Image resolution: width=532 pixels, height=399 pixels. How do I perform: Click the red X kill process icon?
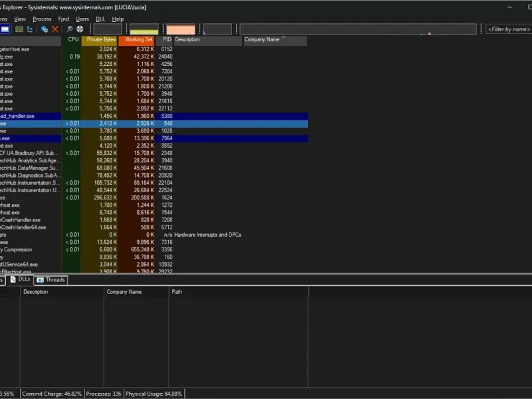coord(55,29)
